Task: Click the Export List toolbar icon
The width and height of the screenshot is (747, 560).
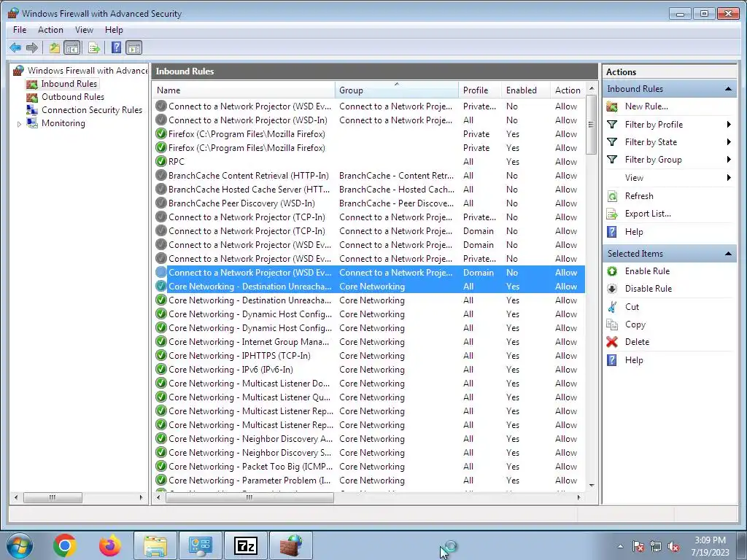Action: click(x=94, y=47)
